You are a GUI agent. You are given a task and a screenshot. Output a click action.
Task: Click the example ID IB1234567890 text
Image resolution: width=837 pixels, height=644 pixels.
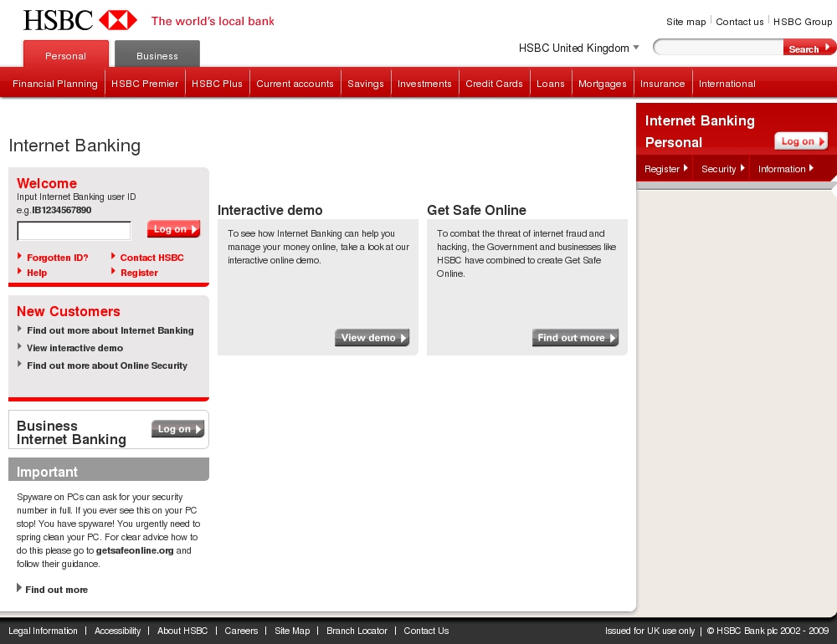pyautogui.click(x=61, y=210)
